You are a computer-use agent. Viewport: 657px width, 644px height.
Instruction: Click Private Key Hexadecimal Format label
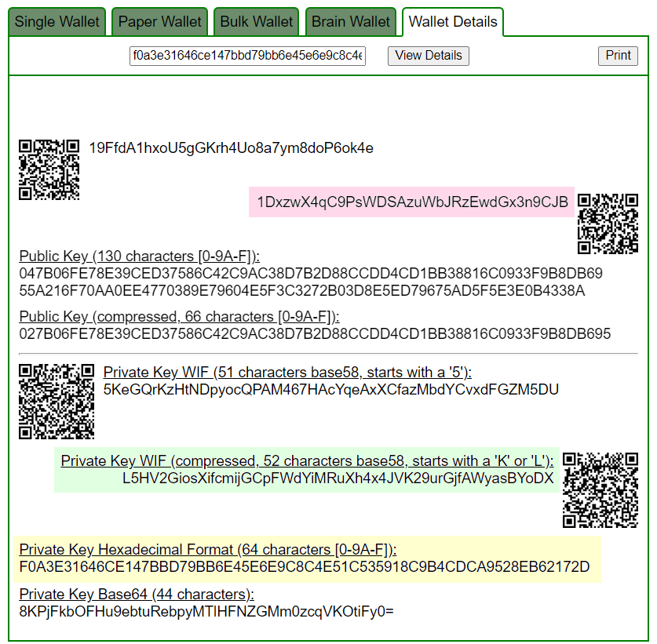tap(208, 550)
